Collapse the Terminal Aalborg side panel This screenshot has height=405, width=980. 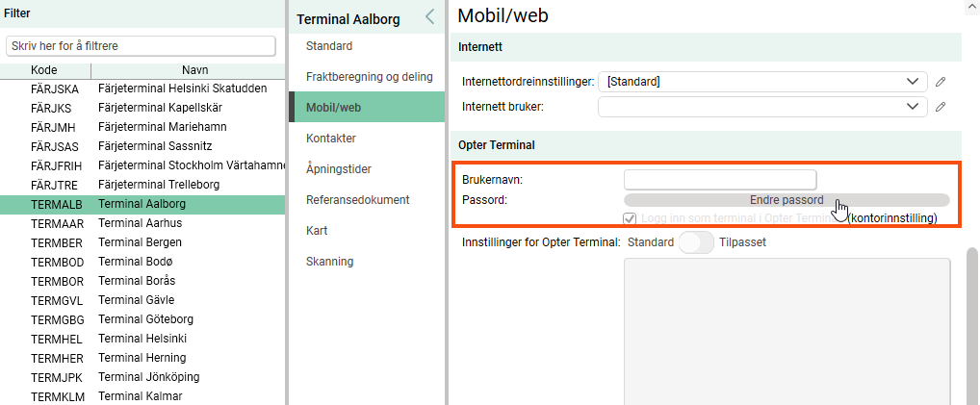click(429, 15)
